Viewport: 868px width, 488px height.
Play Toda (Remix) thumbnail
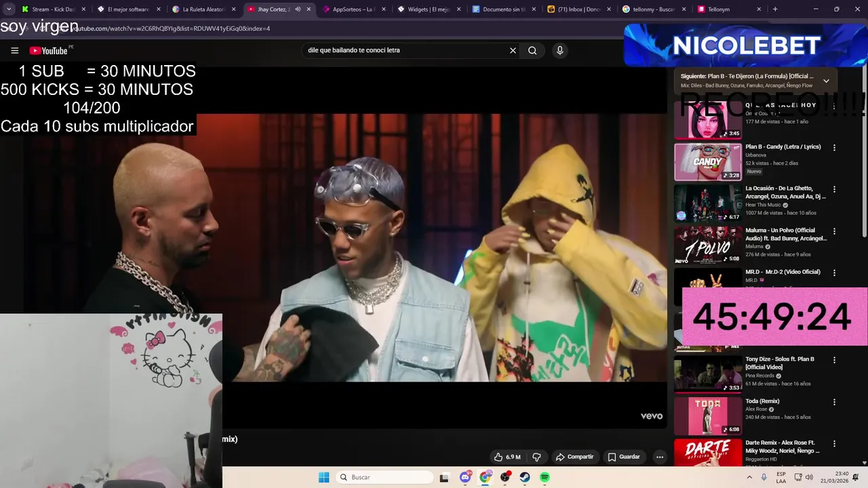(708, 416)
